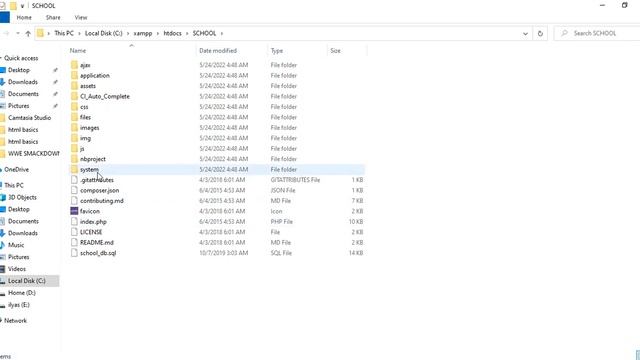The image size is (640, 360).
Task: Click the SQL File type cell
Action: [x=281, y=253]
